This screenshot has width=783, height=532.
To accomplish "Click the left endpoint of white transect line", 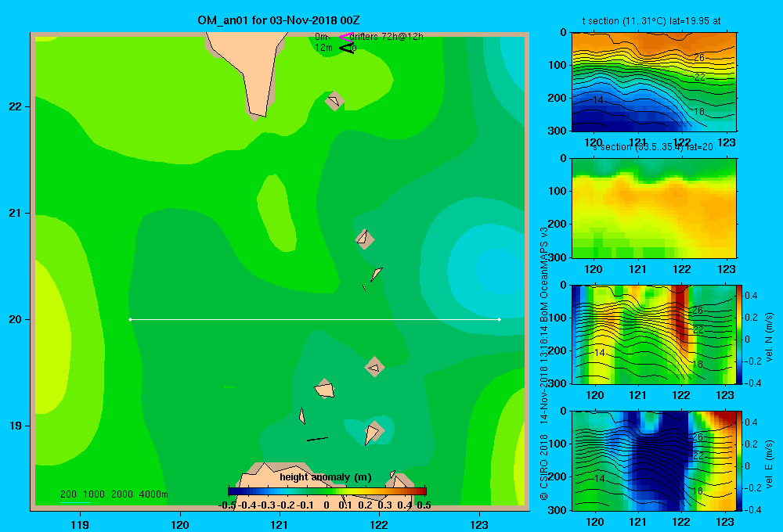I will 130,319.
